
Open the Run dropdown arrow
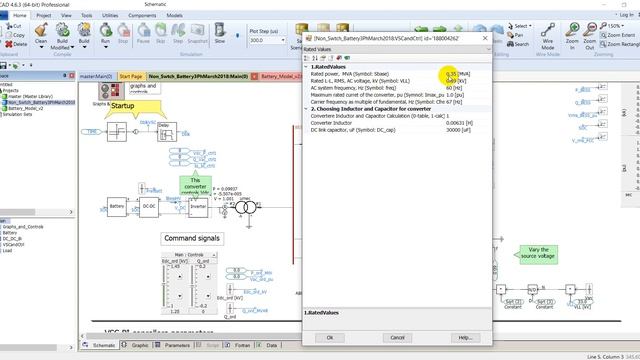105,47
